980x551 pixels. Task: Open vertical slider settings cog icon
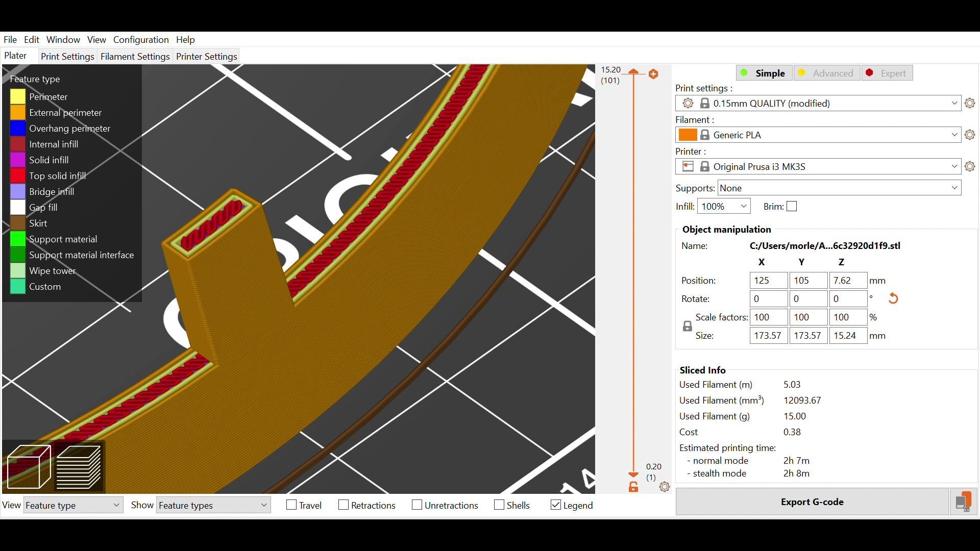coord(664,487)
